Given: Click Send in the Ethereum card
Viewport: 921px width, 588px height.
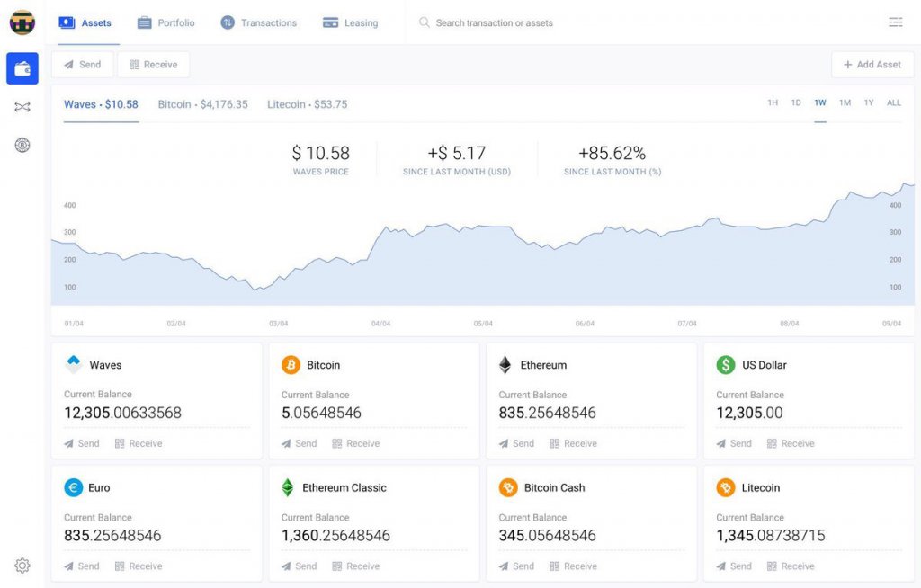Looking at the screenshot, I should [x=516, y=443].
